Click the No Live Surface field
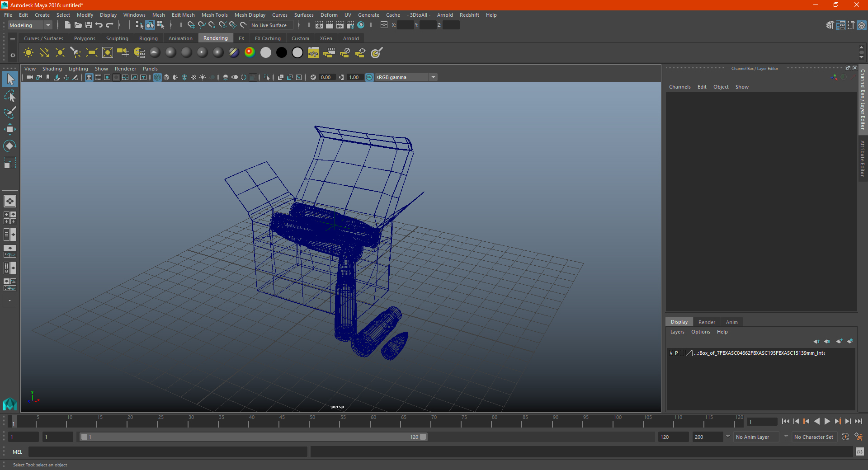This screenshot has height=470, width=868. coord(272,25)
